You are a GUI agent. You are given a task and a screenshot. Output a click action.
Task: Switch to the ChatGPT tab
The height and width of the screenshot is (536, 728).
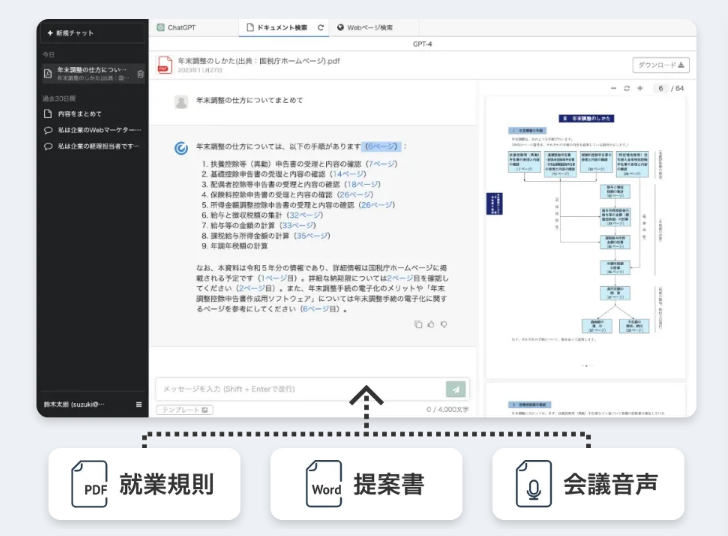177,27
